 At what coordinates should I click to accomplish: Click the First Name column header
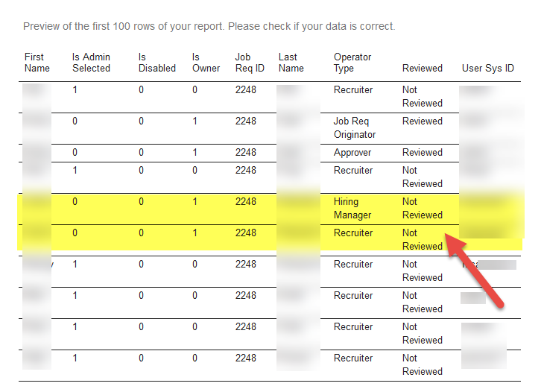pyautogui.click(x=37, y=63)
